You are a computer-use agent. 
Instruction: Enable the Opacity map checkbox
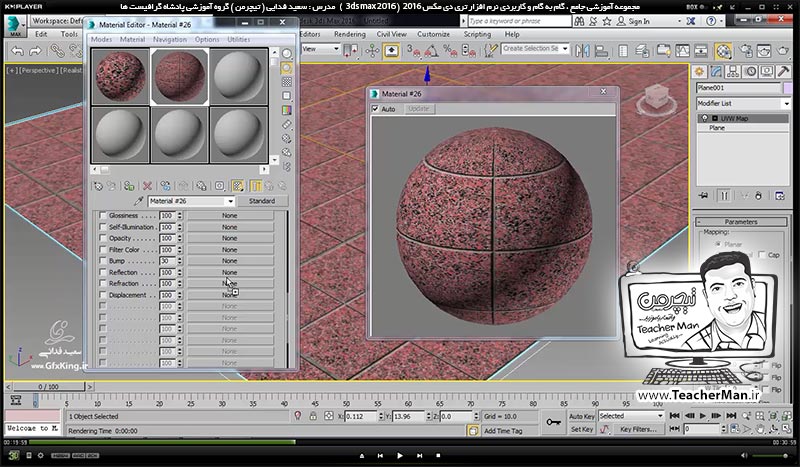click(x=103, y=238)
